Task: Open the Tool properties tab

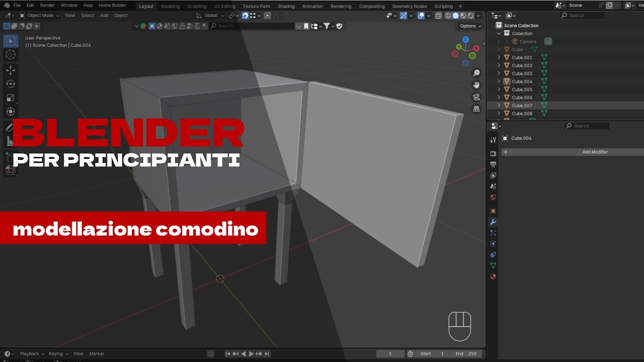Action: [x=493, y=139]
